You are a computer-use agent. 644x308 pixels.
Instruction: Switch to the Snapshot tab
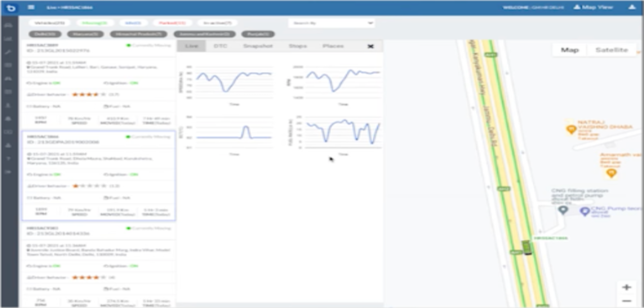pos(258,46)
